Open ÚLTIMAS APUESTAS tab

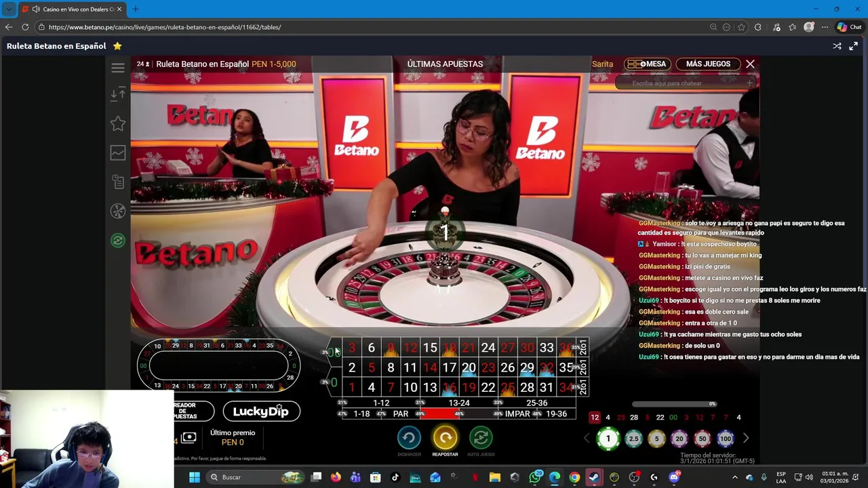point(445,64)
